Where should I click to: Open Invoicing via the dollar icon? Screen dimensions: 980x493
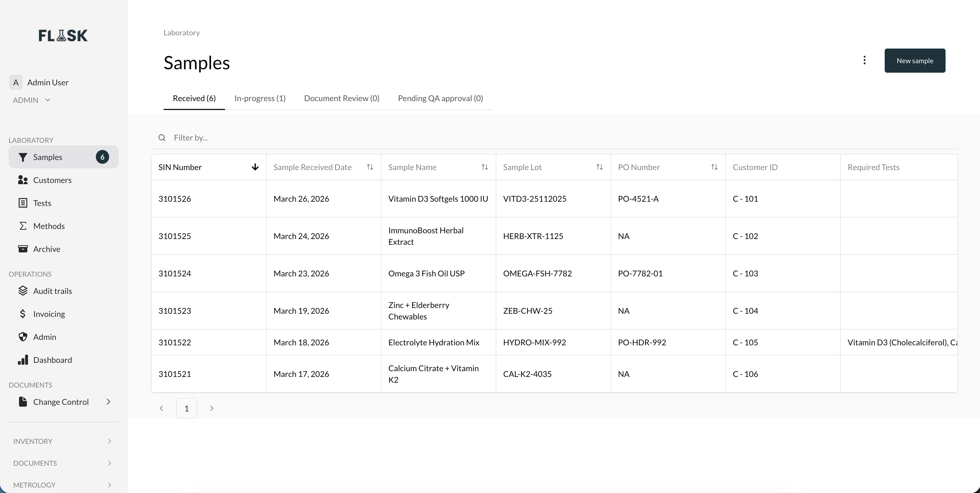[x=23, y=314]
